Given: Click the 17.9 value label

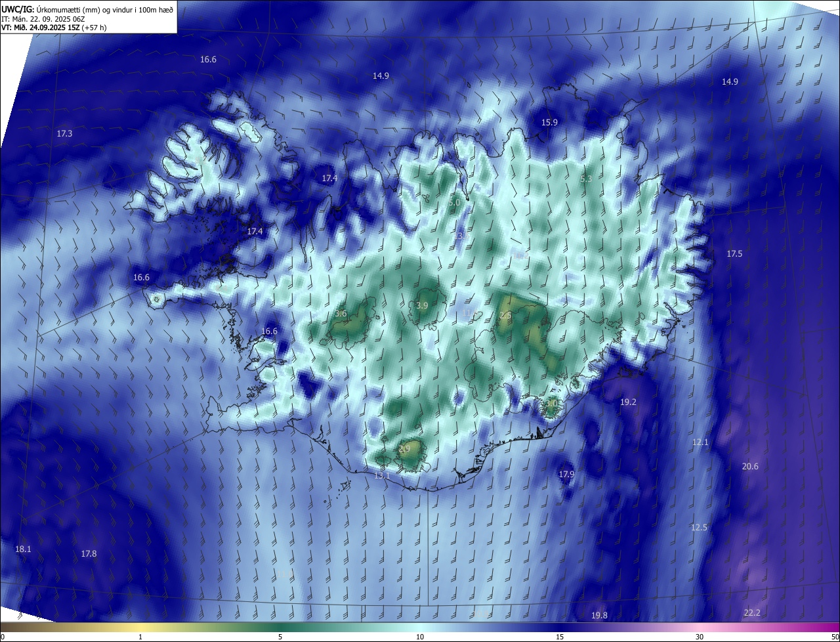Looking at the screenshot, I should 566,475.
